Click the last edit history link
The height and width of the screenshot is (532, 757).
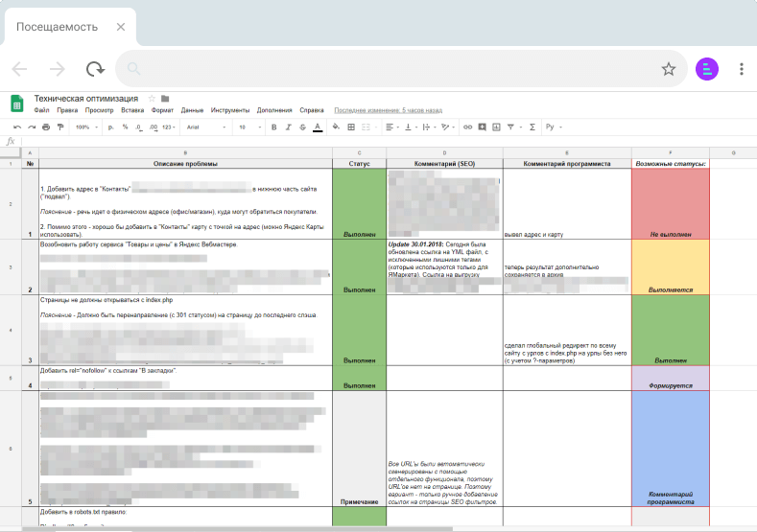click(389, 110)
